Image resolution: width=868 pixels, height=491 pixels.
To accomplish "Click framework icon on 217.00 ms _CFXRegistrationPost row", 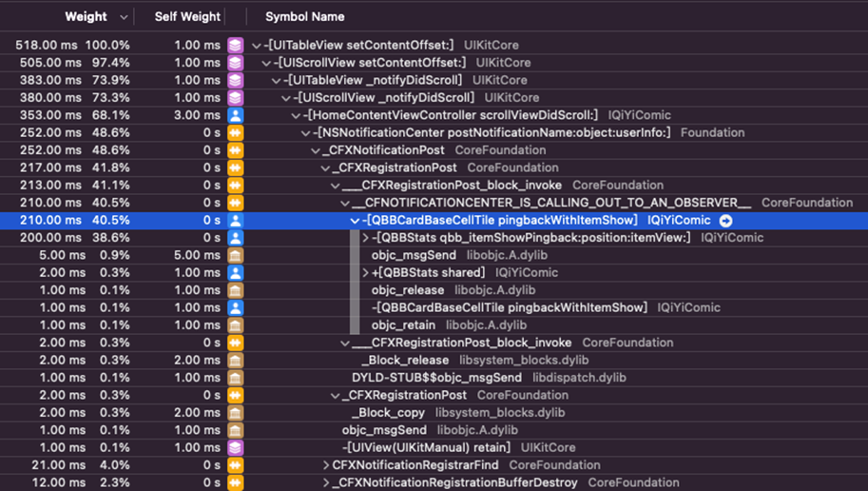I will tap(235, 167).
